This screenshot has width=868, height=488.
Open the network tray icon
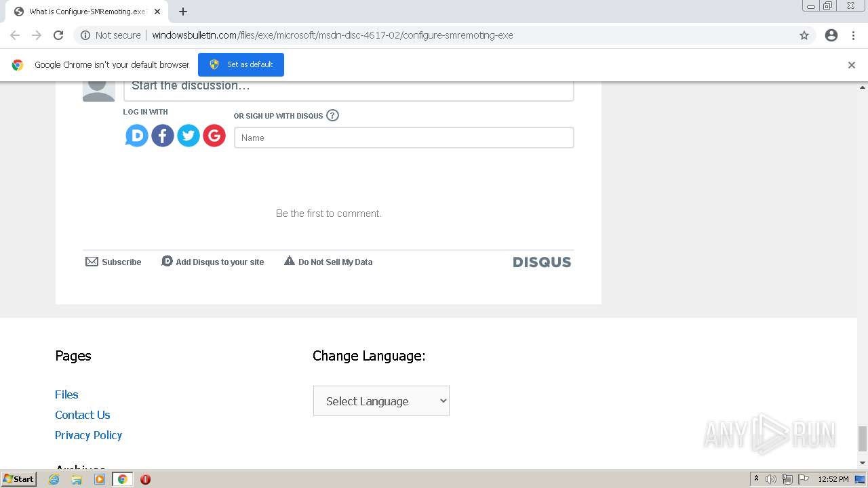coord(787,479)
